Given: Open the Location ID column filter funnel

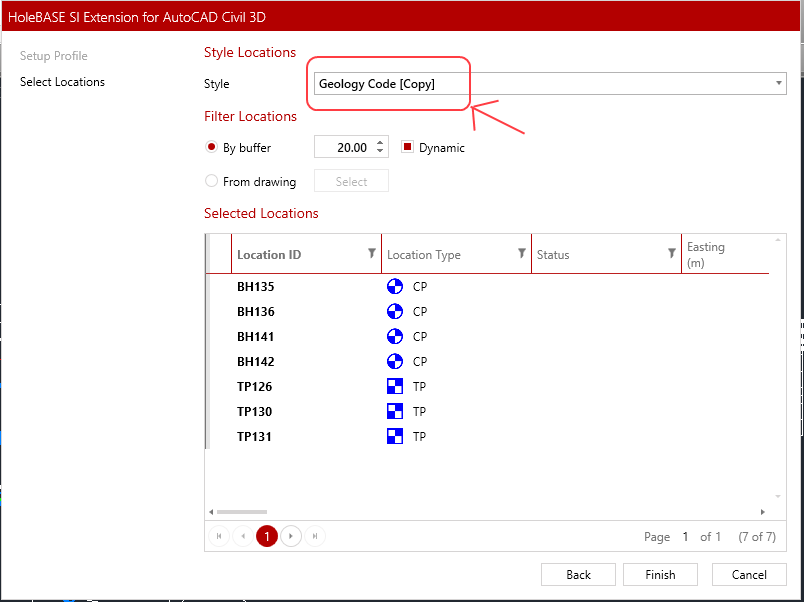Looking at the screenshot, I should click(x=371, y=254).
